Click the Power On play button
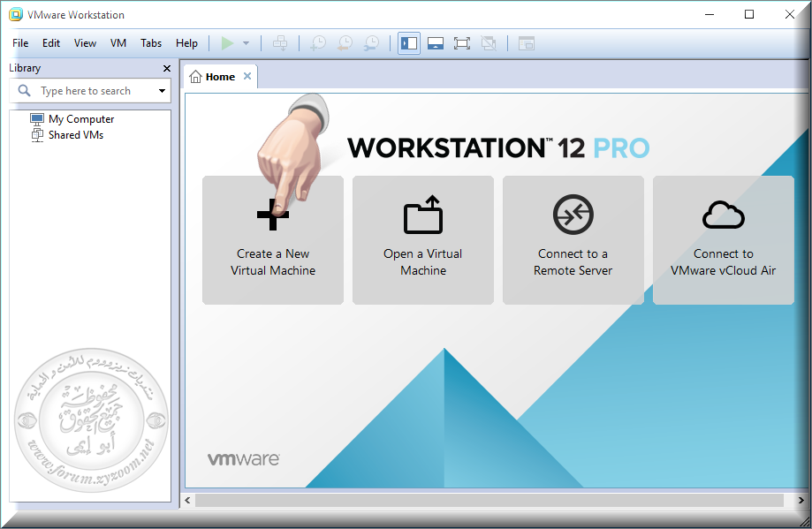Screen dimensions: 812x529 click(x=227, y=43)
